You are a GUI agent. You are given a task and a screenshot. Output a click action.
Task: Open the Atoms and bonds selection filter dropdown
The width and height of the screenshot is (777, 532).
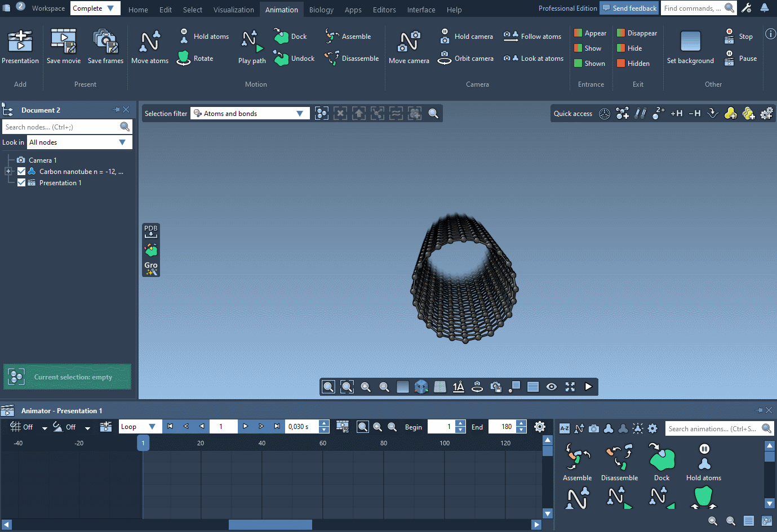[x=300, y=113]
